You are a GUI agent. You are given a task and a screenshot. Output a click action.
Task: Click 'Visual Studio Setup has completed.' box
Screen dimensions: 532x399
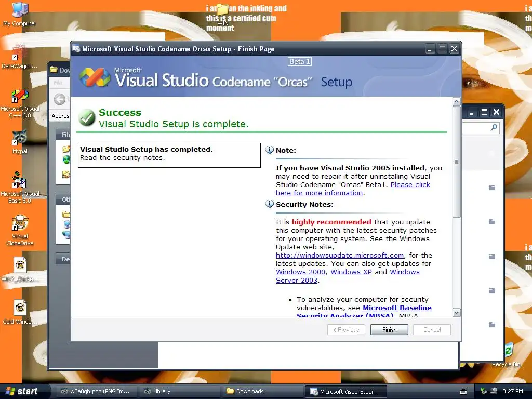tap(169, 155)
